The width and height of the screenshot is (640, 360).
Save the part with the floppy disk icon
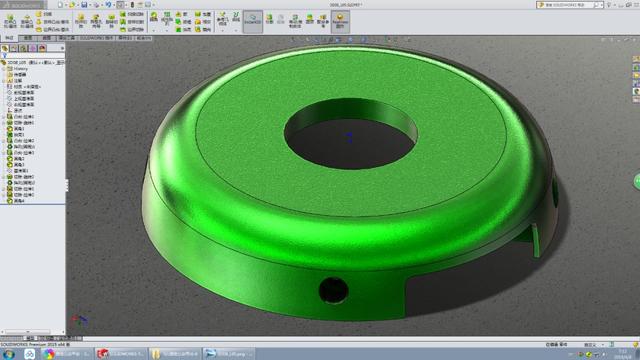point(84,4)
